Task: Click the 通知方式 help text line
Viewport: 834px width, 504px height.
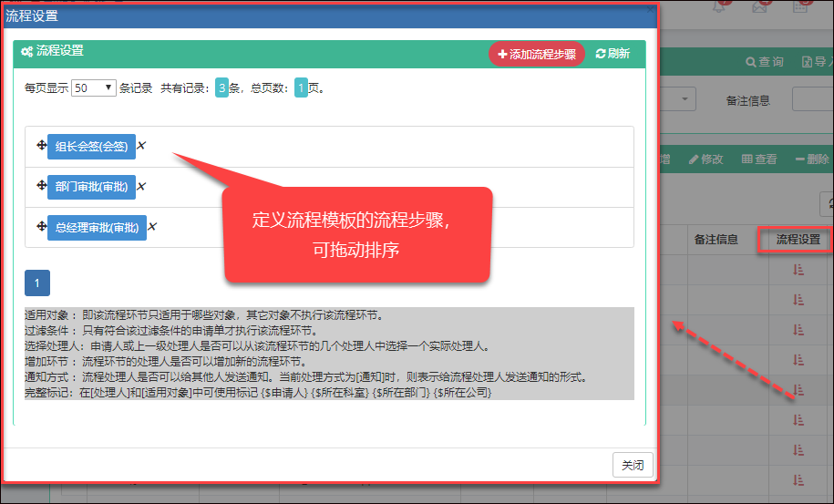Action: coord(306,377)
